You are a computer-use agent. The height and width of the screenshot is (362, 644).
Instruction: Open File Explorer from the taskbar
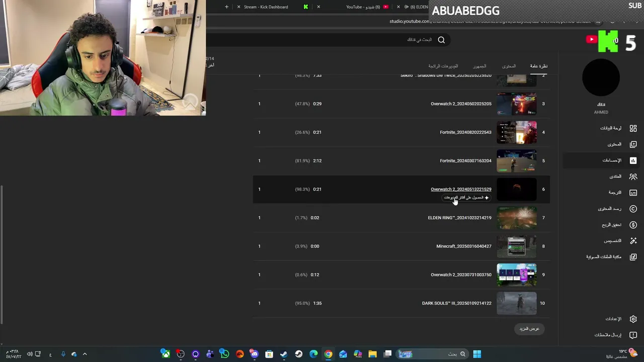tap(372, 354)
